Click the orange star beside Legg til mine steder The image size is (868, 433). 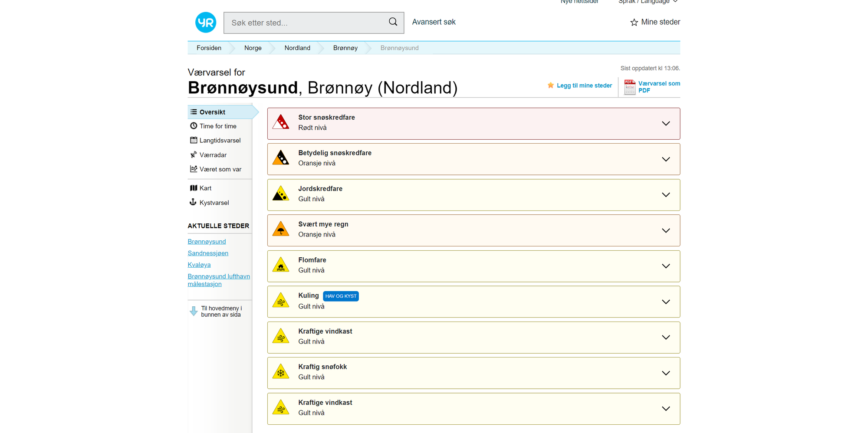coord(551,85)
